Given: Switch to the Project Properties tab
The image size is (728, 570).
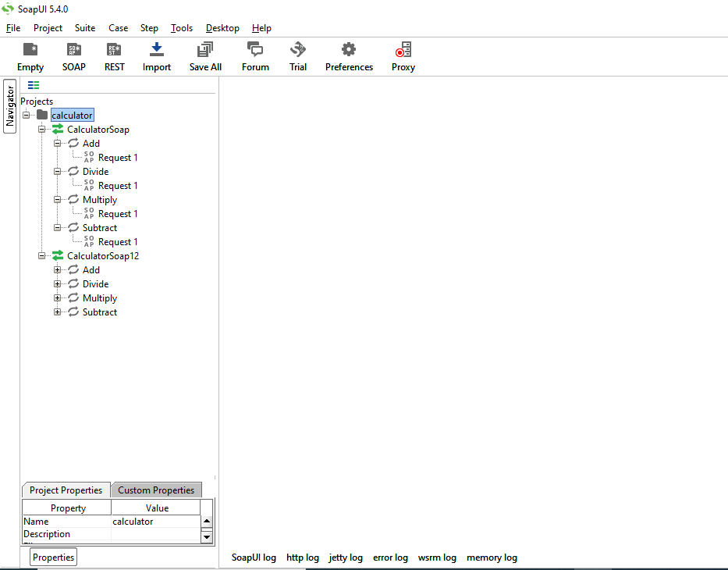Looking at the screenshot, I should tap(66, 490).
